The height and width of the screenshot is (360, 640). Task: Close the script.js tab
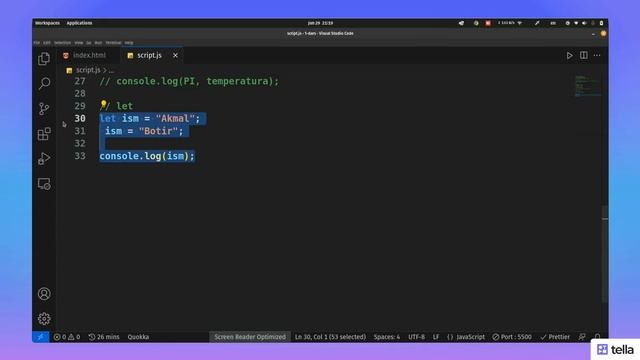[175, 56]
